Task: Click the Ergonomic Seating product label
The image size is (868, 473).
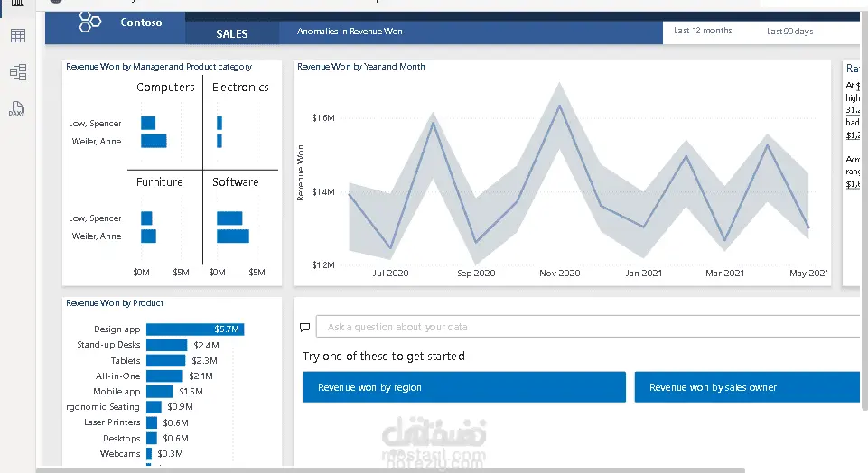Action: click(x=103, y=407)
